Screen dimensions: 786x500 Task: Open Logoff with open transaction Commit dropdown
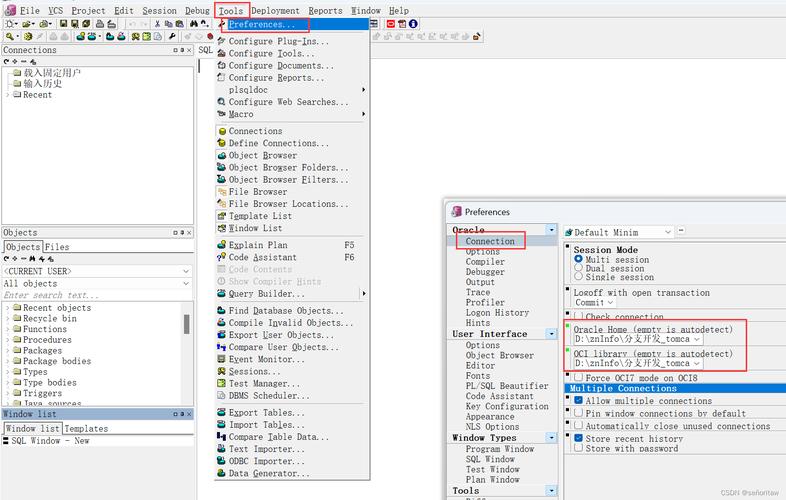click(x=610, y=303)
